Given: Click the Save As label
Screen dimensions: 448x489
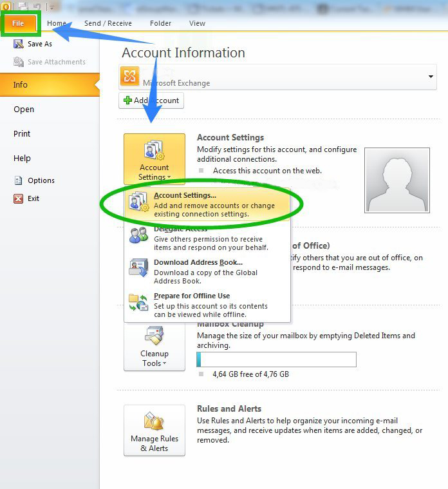Looking at the screenshot, I should click(x=40, y=44).
